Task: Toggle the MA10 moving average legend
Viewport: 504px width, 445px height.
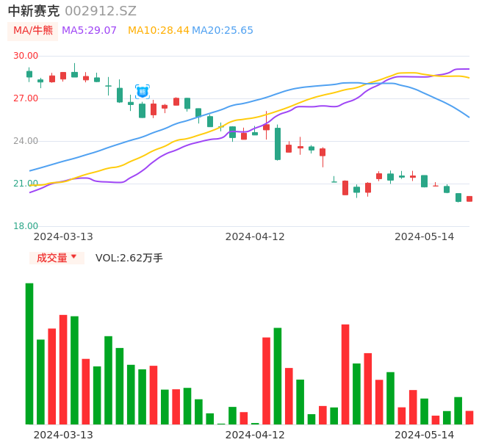Action: 158,31
